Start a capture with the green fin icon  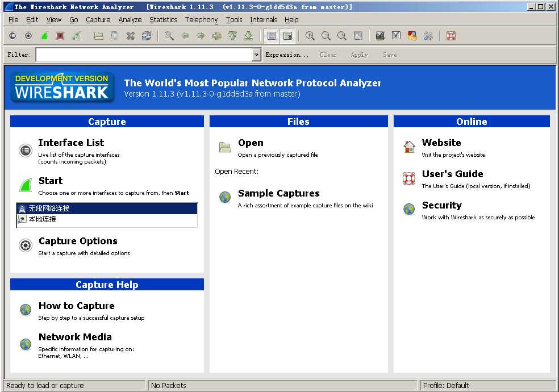[x=44, y=36]
